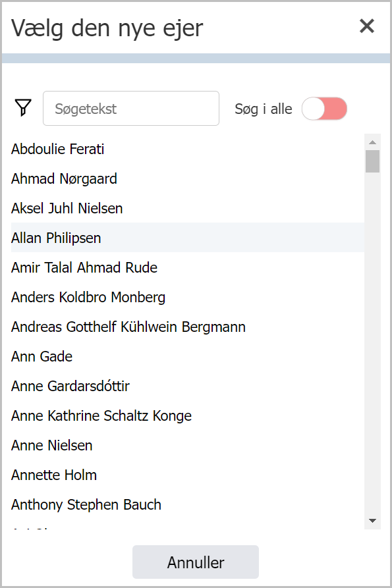The width and height of the screenshot is (392, 588).
Task: Pick Ann Gade in the list
Action: click(x=188, y=356)
